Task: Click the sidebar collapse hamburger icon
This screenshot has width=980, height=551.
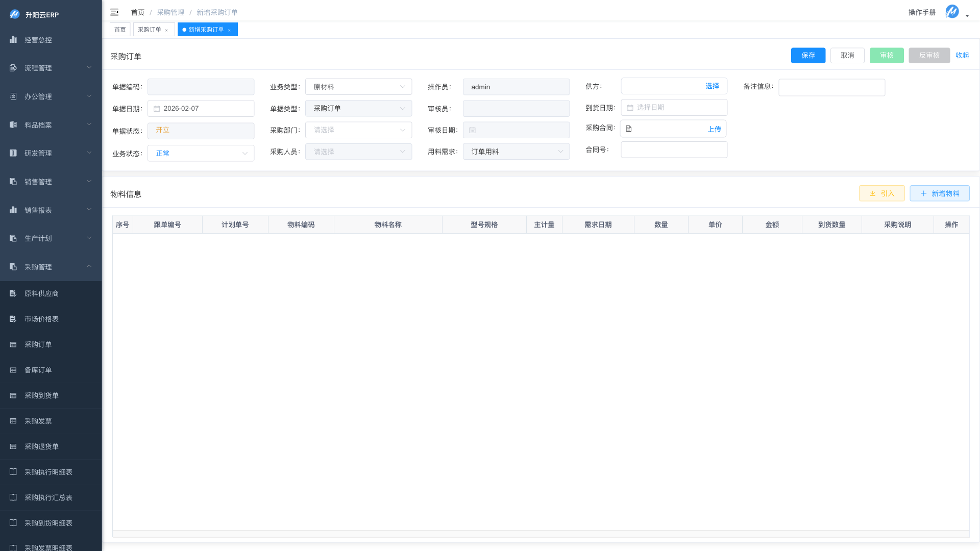Action: coord(114,12)
